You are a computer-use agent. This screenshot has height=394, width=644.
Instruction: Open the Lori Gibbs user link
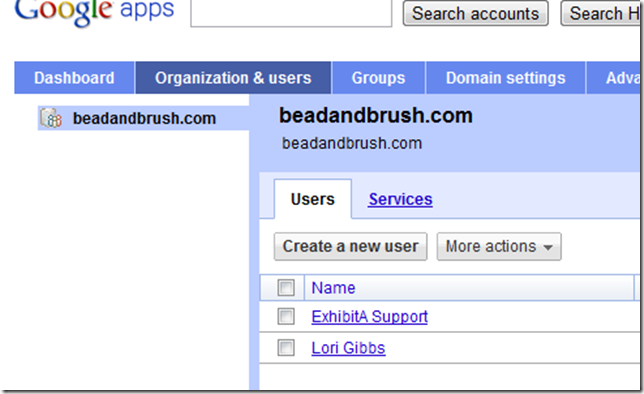click(x=348, y=348)
